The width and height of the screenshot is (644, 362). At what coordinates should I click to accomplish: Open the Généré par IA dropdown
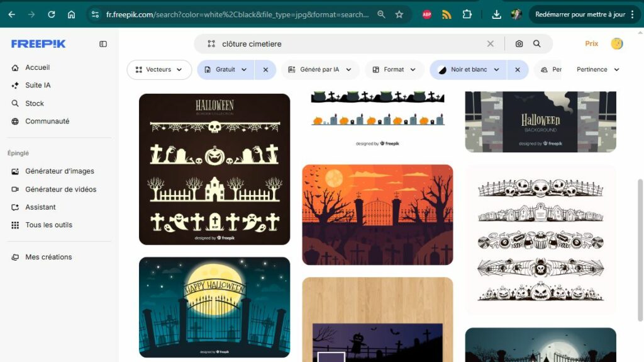click(320, 70)
